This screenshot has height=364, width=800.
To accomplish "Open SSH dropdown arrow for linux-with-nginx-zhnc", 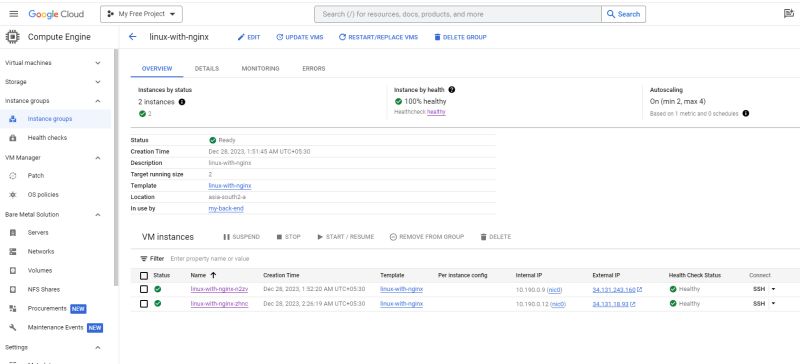I will (x=773, y=303).
